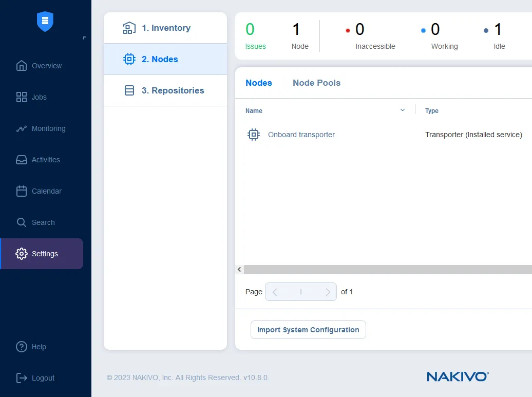Viewport: 532px width, 397px height.
Task: Collapse the sidebar using the corner arrow
Action: click(x=84, y=38)
